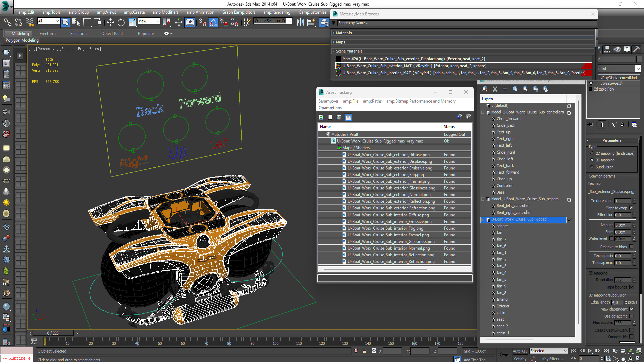Image resolution: width=644 pixels, height=362 pixels.
Task: Toggle the Tight bounds checkbox
Action: [x=631, y=287]
